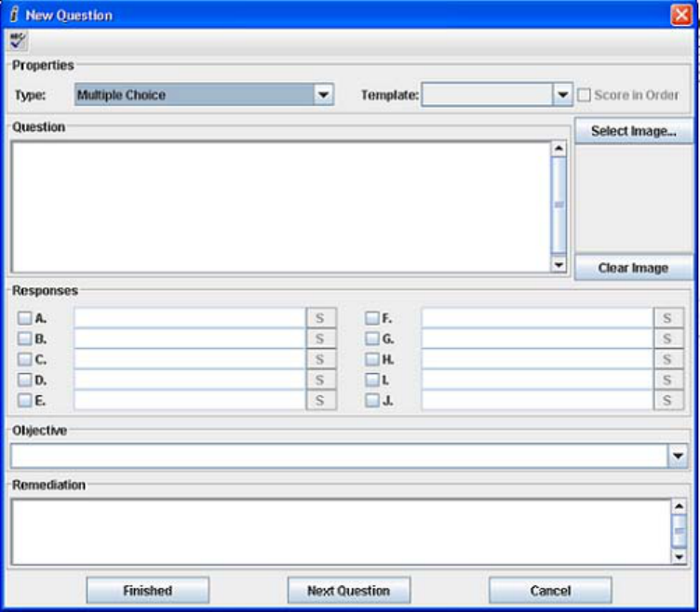
Task: Cancel the New Question dialog
Action: (x=550, y=591)
